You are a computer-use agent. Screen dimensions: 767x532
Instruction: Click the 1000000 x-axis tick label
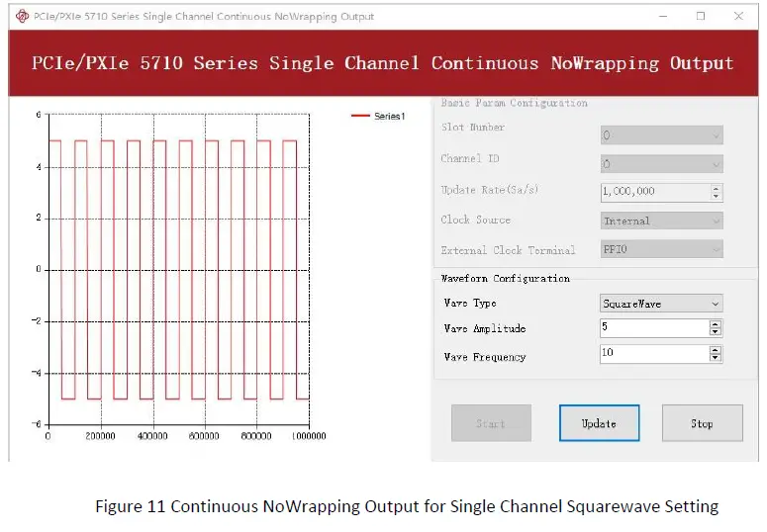(x=309, y=436)
